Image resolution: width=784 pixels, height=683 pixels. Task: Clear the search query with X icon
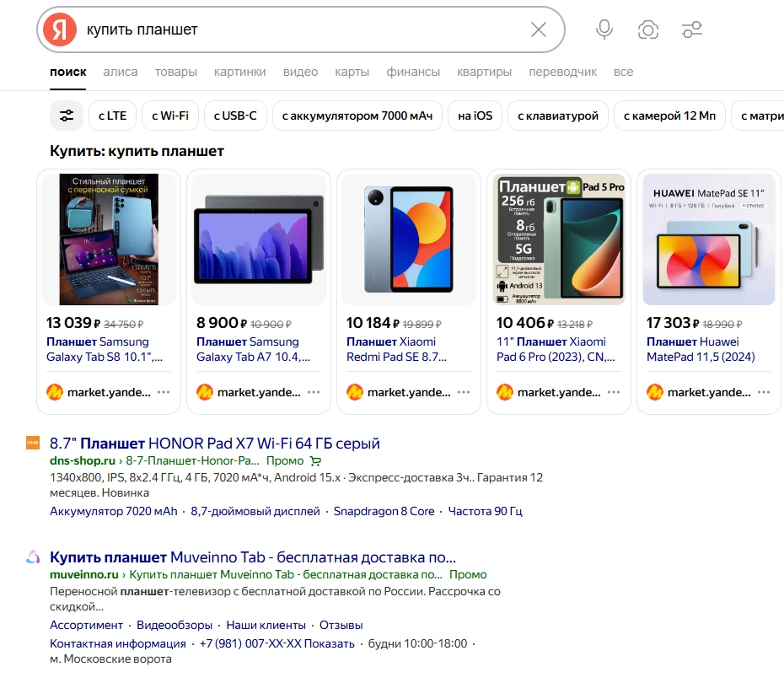pos(539,30)
